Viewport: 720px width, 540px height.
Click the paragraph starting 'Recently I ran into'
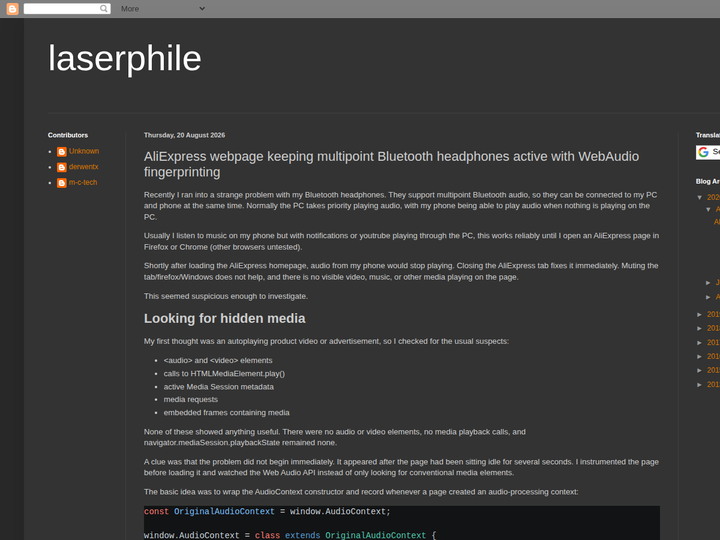coord(400,206)
